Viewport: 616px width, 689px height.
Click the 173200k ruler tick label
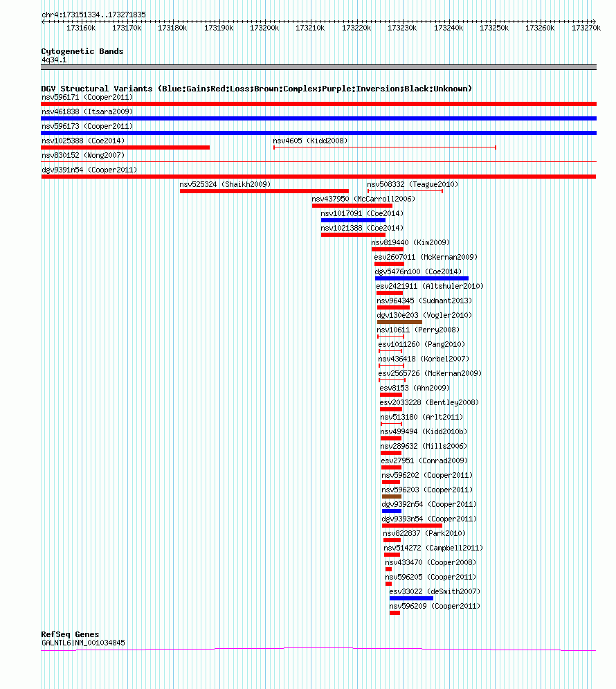pyautogui.click(x=264, y=28)
